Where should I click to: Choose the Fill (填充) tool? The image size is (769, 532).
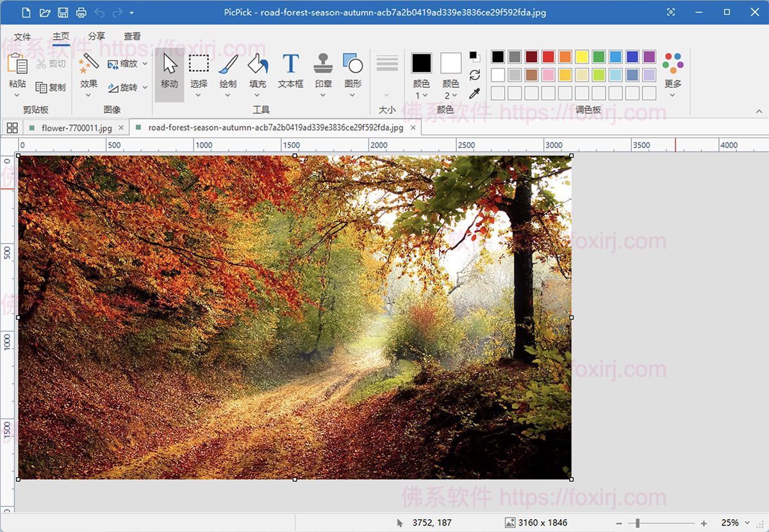(x=258, y=71)
